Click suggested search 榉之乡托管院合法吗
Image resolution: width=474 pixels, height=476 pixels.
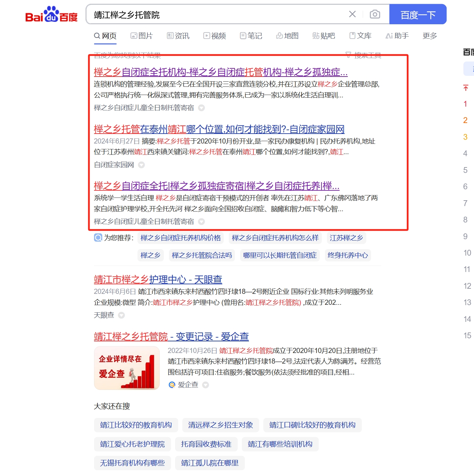(202, 255)
